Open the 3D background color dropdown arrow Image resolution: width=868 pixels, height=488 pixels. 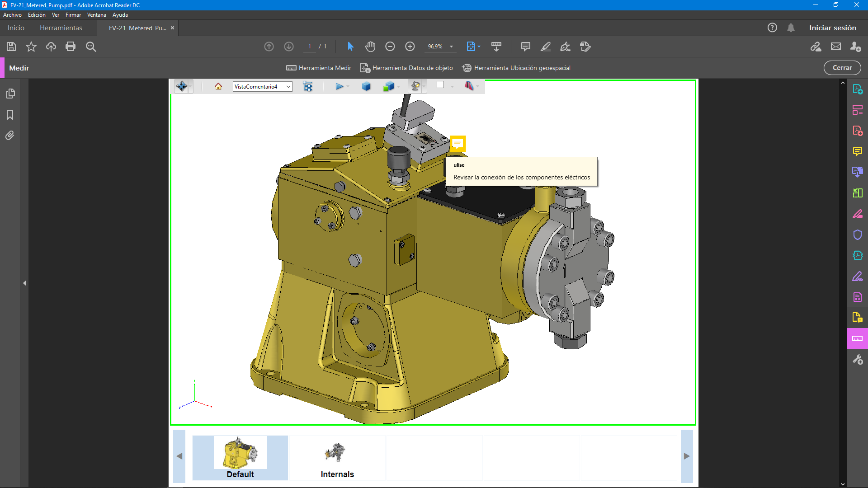click(452, 86)
